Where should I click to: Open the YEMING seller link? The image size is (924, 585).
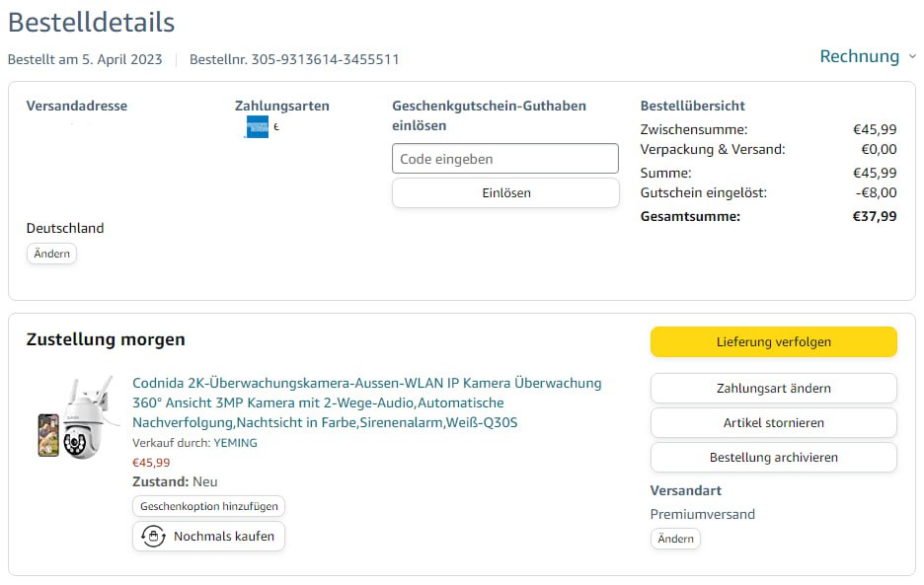[235, 443]
